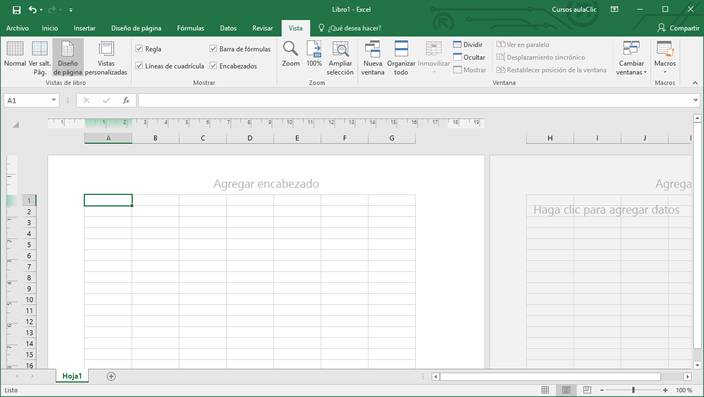
Task: Click Organizar todo
Action: point(401,57)
